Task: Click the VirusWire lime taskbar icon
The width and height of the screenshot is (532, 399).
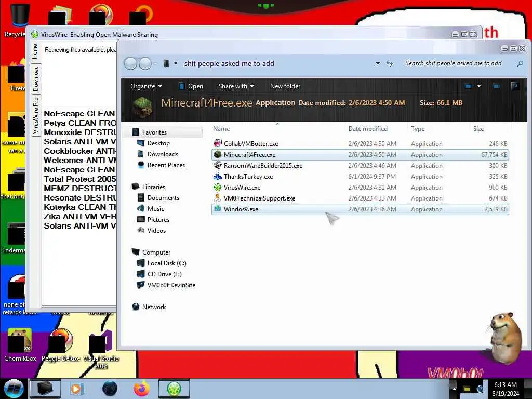Action: click(x=174, y=389)
